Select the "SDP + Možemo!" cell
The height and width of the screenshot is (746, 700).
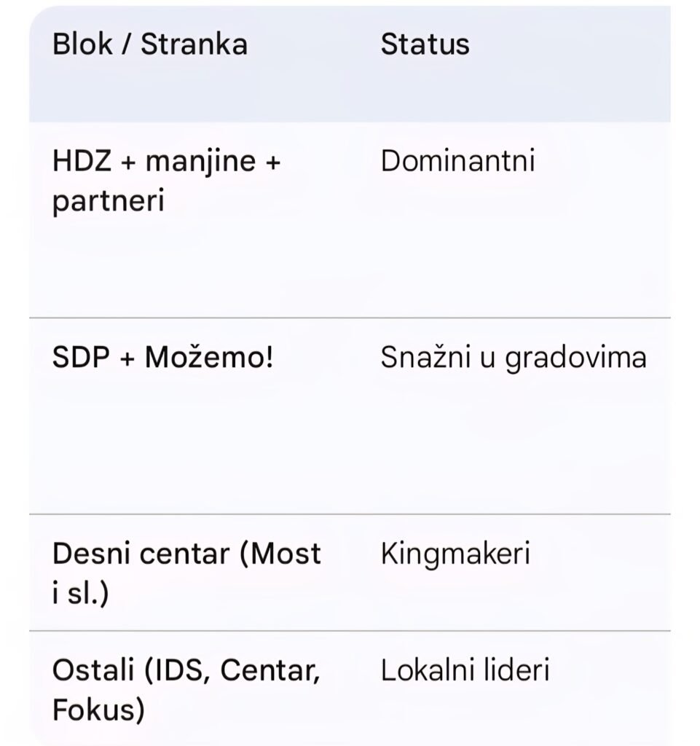click(162, 358)
